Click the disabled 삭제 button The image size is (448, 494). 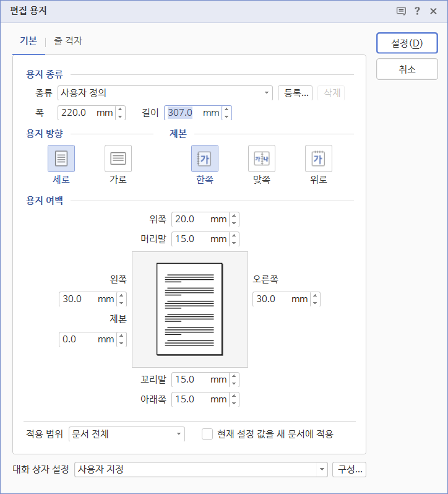tap(331, 93)
